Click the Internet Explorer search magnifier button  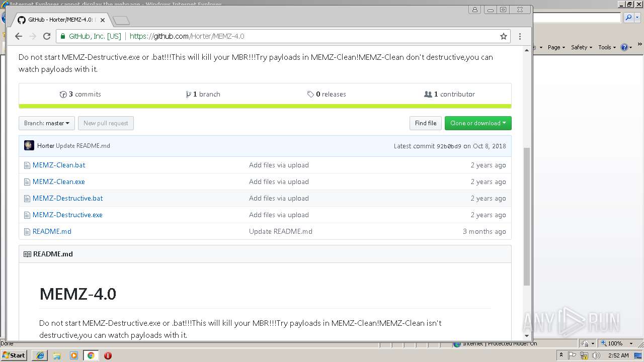[x=628, y=18]
